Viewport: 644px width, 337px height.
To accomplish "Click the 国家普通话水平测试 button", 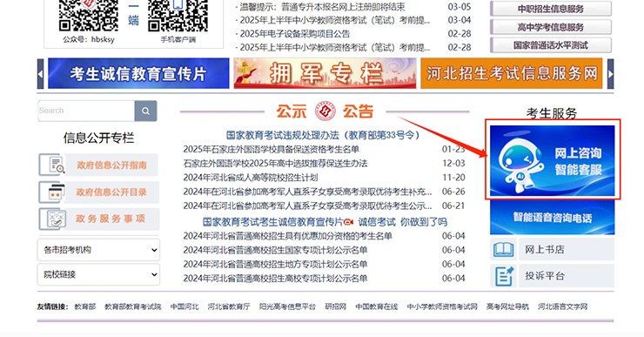I will (551, 45).
